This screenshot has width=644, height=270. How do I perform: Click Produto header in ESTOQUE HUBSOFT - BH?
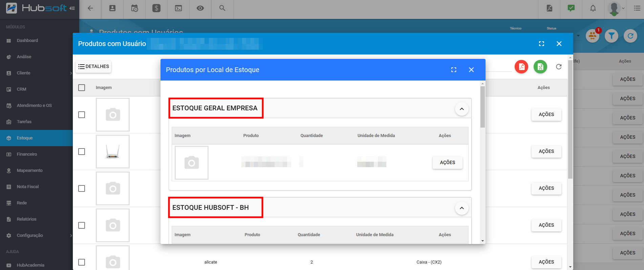(x=252, y=235)
